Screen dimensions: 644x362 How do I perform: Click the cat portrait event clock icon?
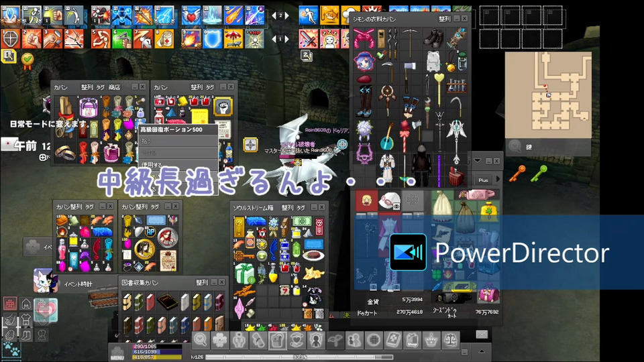point(44,281)
